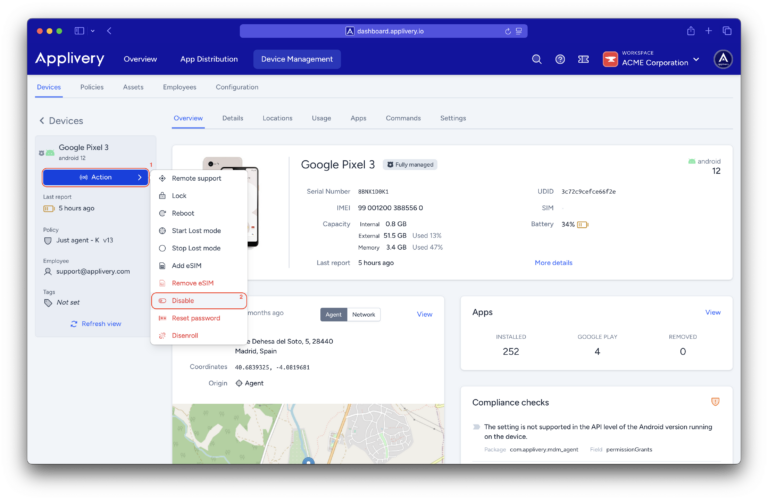Go back with browser back arrow
The width and height of the screenshot is (768, 500).
click(109, 31)
